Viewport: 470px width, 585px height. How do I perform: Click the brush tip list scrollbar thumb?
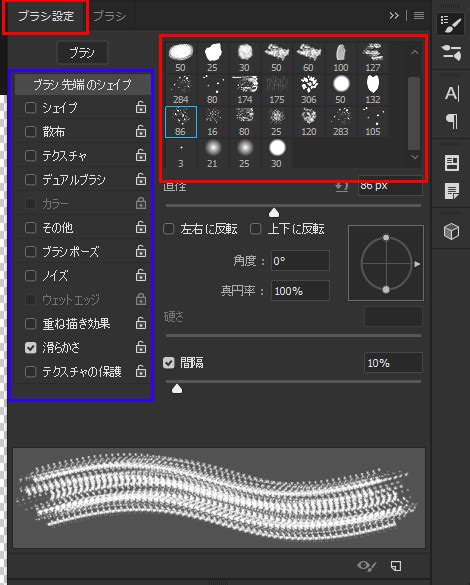pyautogui.click(x=414, y=113)
